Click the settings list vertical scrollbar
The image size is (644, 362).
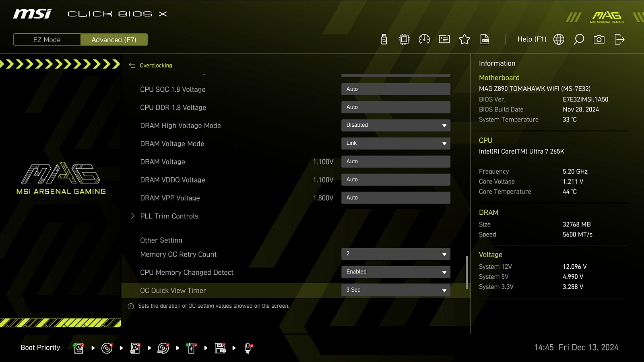(x=467, y=272)
